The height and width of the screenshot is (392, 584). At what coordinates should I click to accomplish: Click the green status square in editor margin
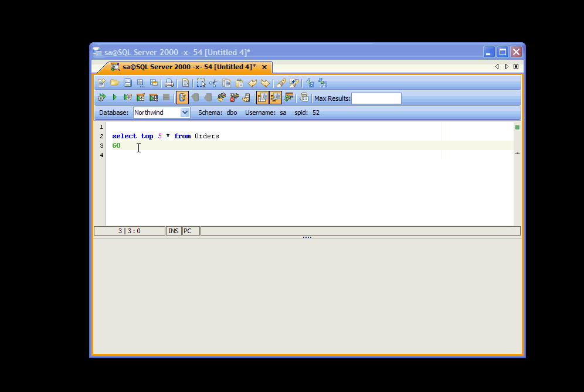pyautogui.click(x=517, y=127)
